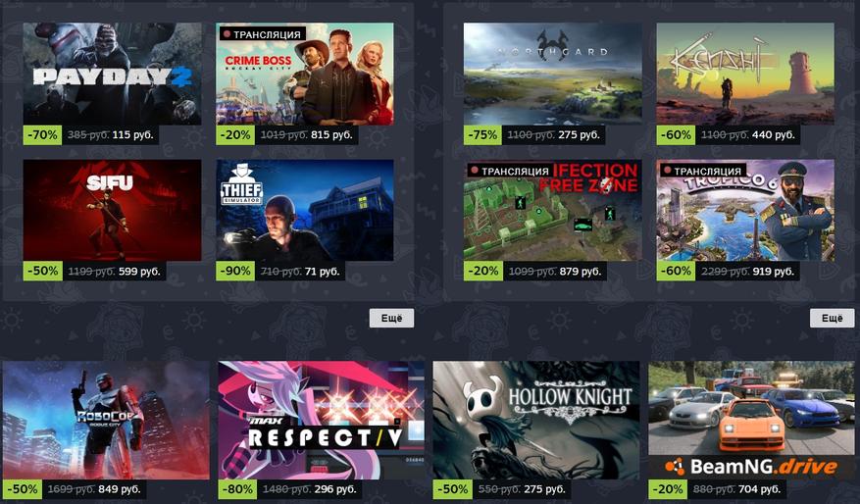Click the Трансляция badge on Crime Boss
This screenshot has width=860, height=504.
coord(262,34)
